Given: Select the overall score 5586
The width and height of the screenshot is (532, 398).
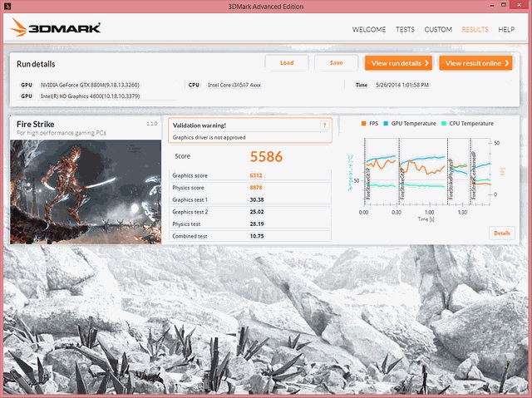Looking at the screenshot, I should point(266,156).
